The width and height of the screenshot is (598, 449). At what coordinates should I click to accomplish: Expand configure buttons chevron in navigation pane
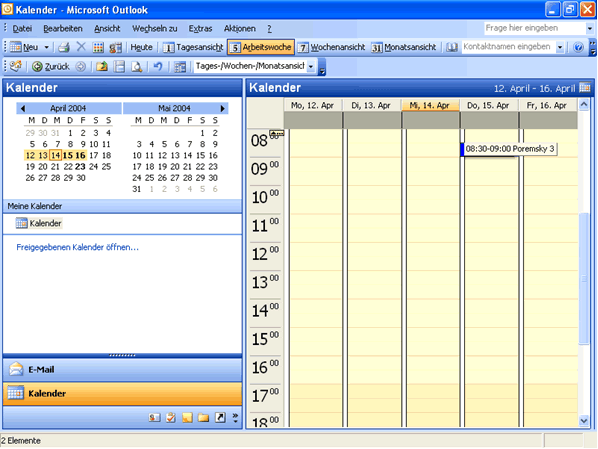click(x=235, y=418)
